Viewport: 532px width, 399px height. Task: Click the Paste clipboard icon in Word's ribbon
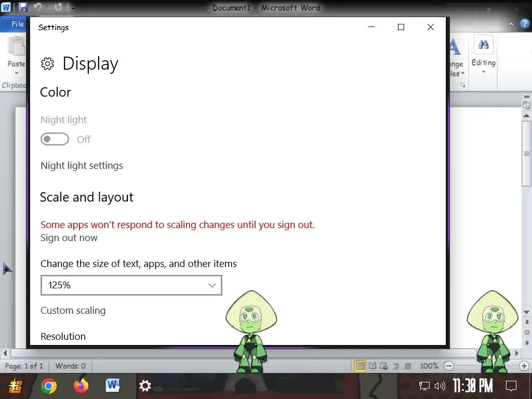point(16,46)
